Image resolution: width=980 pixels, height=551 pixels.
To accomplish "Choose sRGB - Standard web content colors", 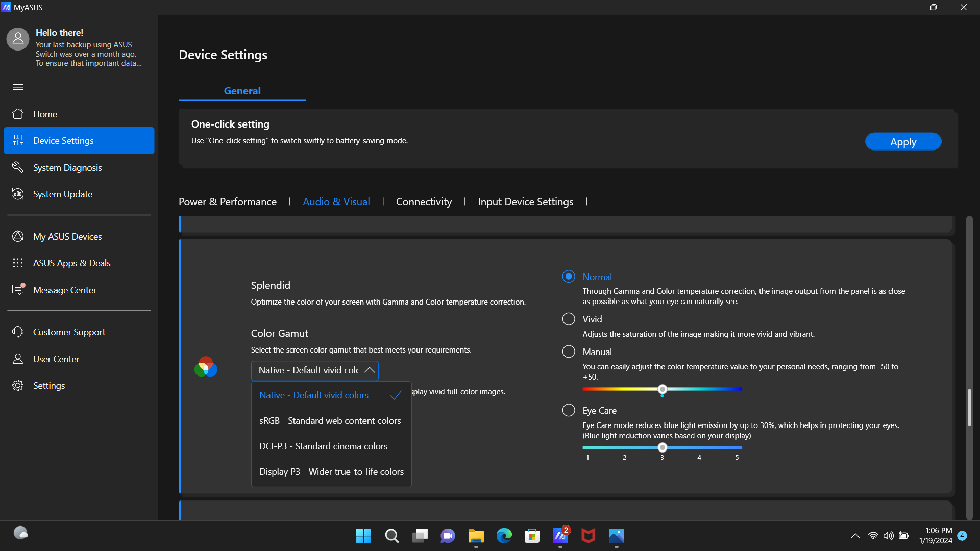I will [330, 421].
